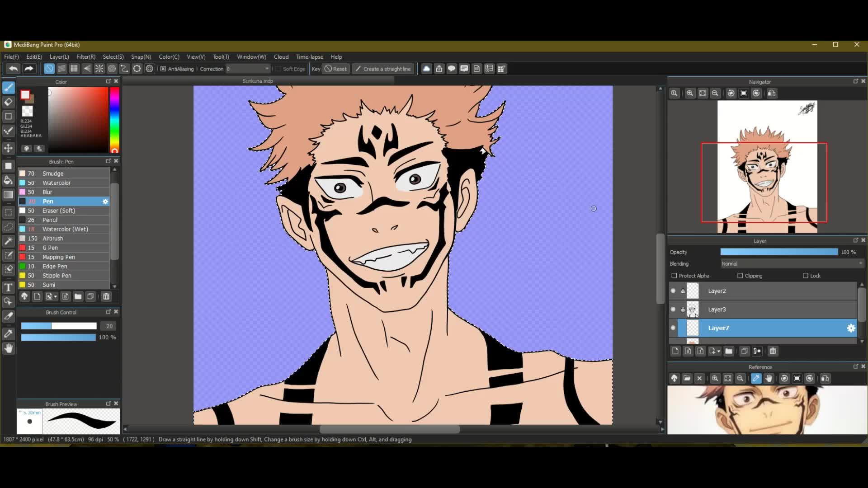Viewport: 868px width, 488px height.
Task: Open Reference panel file with folder icon
Action: tap(687, 378)
